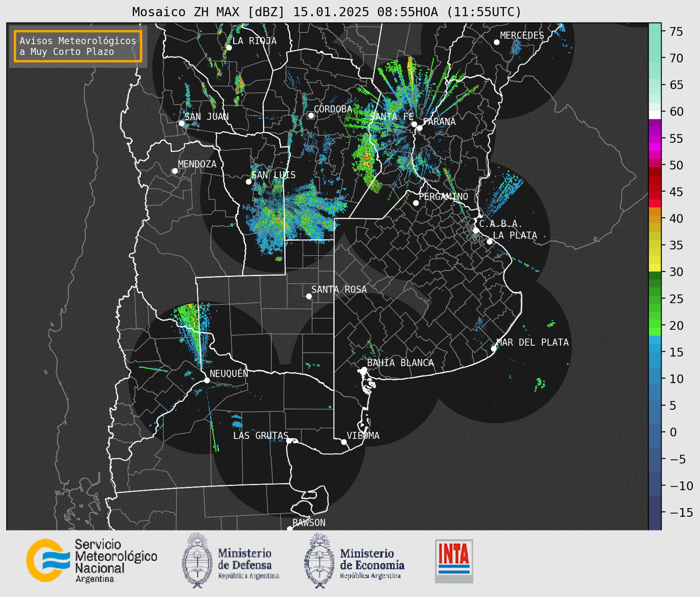Click the República Argentina text under Ministerio de Defensa

(249, 576)
